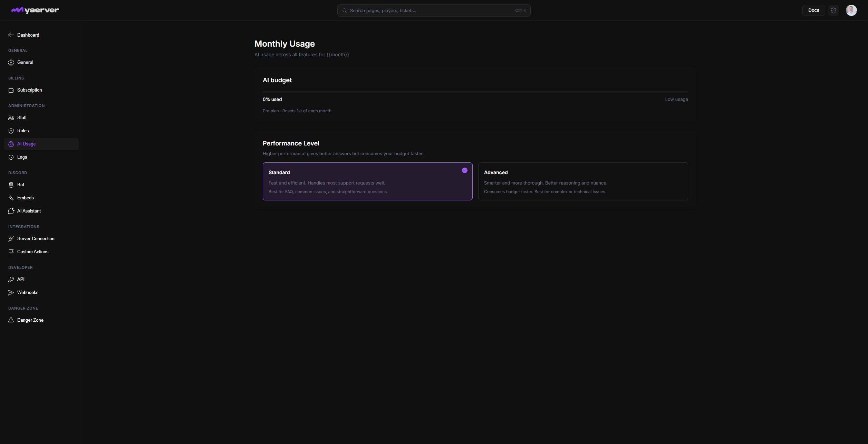Image resolution: width=868 pixels, height=444 pixels.
Task: Click the API key icon
Action: [11, 280]
